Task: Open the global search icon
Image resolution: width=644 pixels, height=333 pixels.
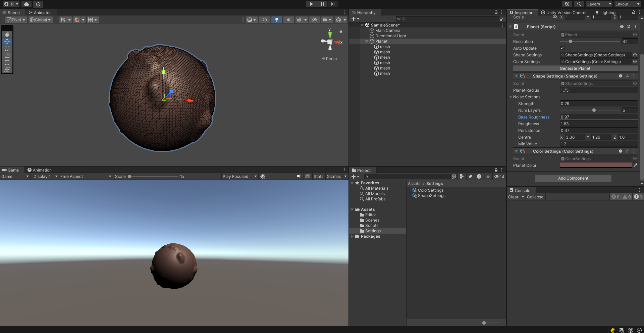Action: click(579, 4)
